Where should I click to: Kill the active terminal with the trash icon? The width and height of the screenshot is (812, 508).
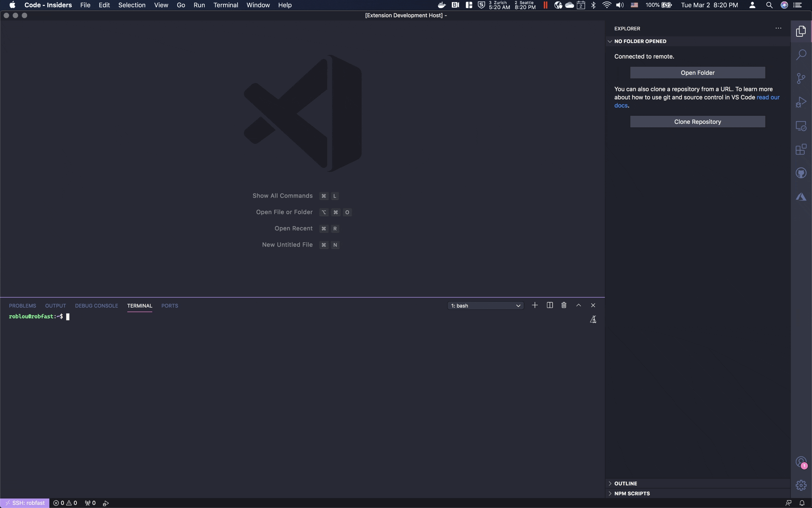564,305
